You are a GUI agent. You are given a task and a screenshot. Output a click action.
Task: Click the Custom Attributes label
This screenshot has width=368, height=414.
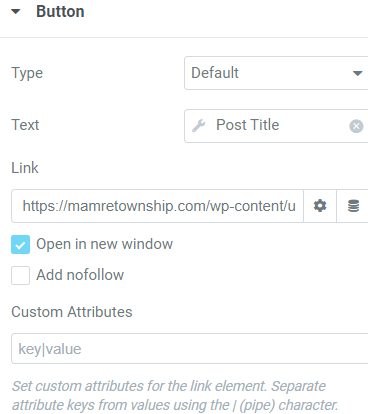pos(72,312)
